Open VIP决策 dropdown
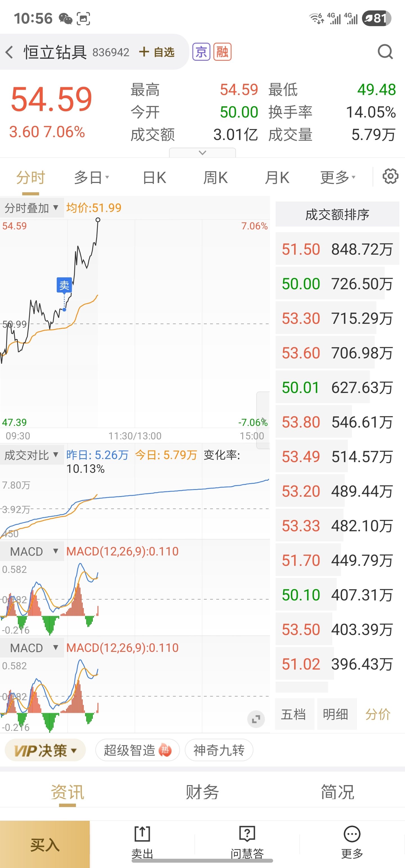 [x=45, y=750]
